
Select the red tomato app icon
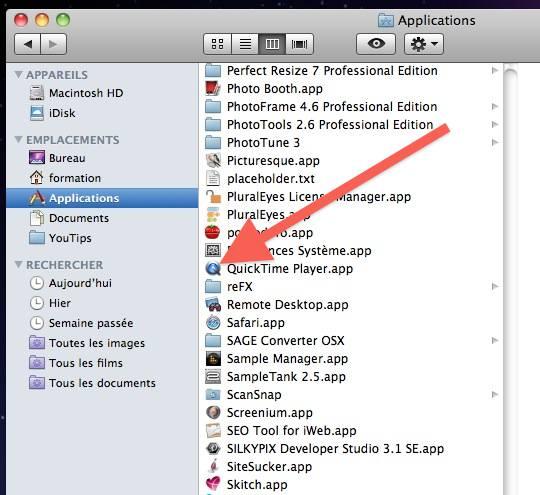[212, 233]
